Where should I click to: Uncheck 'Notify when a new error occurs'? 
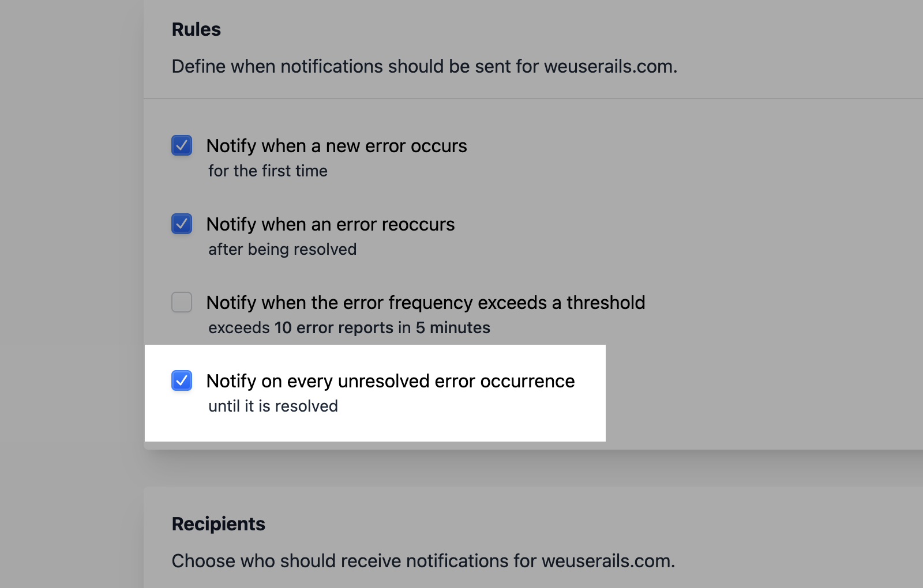pos(181,146)
